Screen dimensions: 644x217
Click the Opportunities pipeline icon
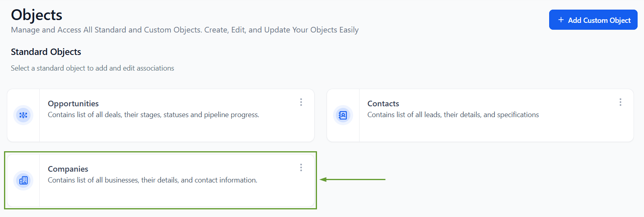coord(23,115)
